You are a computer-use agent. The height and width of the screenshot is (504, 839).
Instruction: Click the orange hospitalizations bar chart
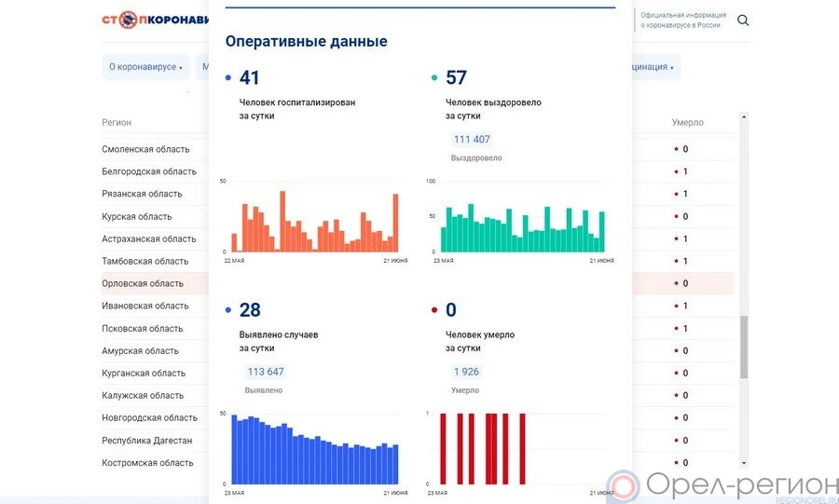coord(314,221)
